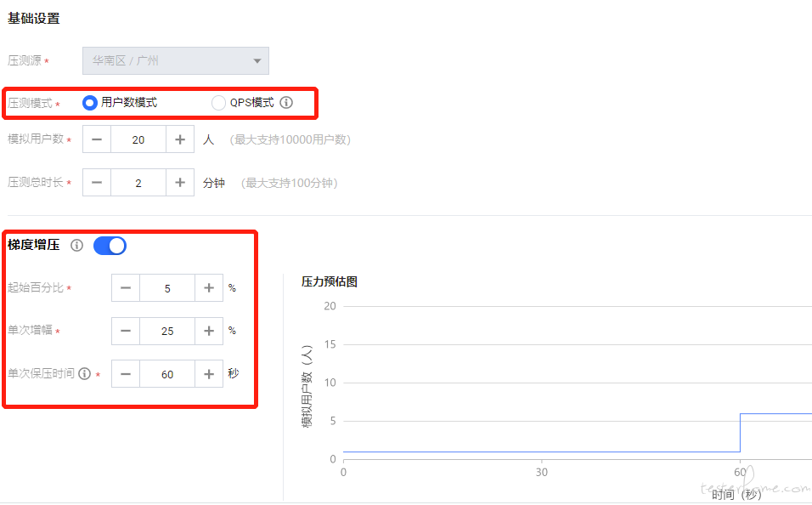Click the 起始百分比 field showing 5
812x505 pixels.
pyautogui.click(x=167, y=287)
